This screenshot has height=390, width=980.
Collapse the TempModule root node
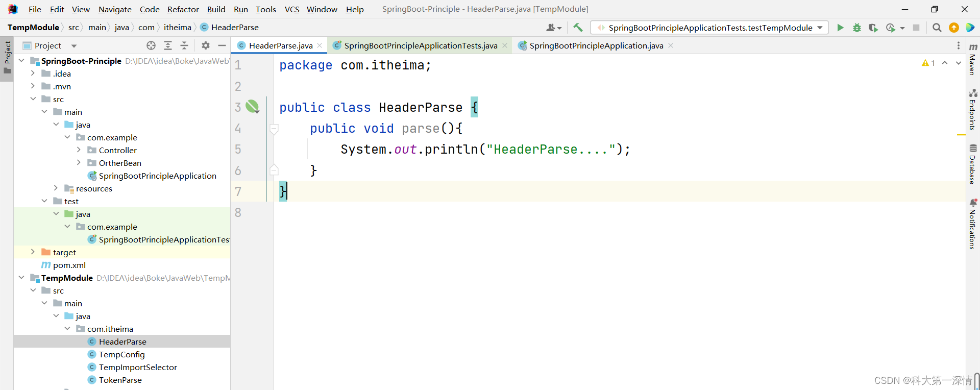tap(21, 278)
